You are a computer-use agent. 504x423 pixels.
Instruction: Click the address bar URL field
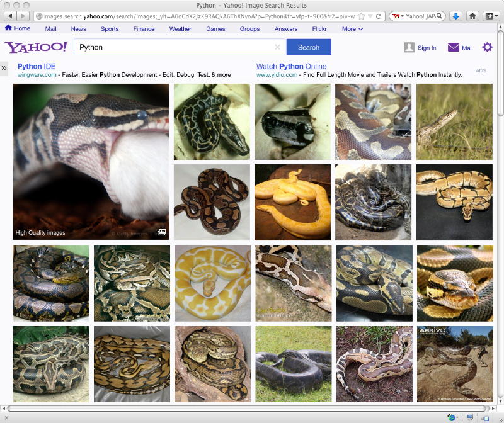pyautogui.click(x=199, y=16)
